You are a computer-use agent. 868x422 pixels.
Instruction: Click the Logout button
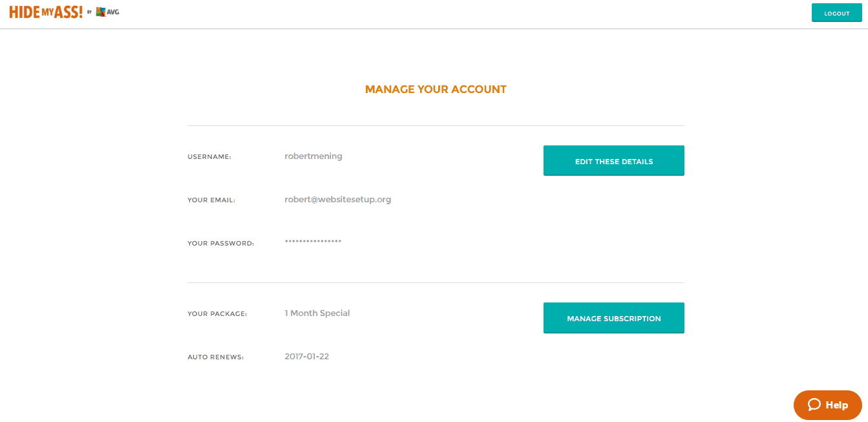coord(837,13)
